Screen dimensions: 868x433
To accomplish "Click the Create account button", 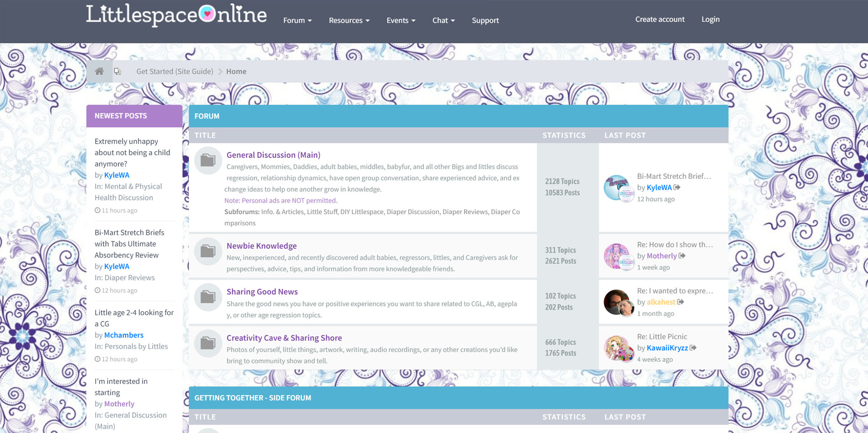I will [x=659, y=19].
